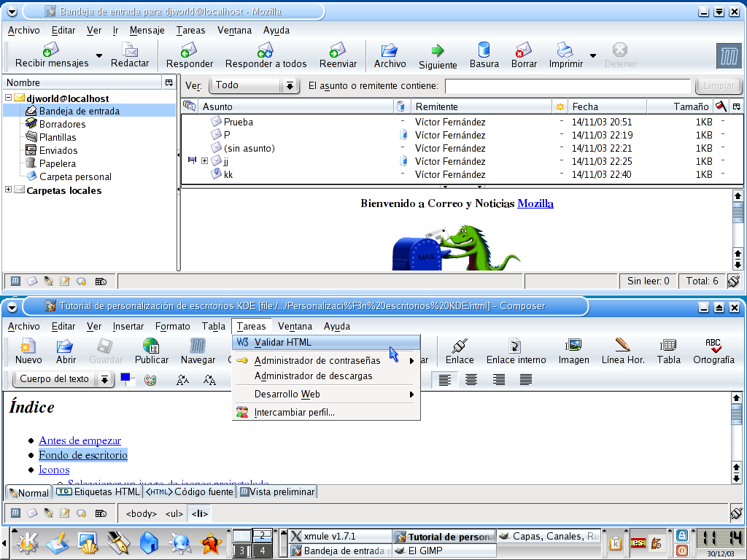Click the blue text color swatch
The height and width of the screenshot is (560, 747).
coord(125,378)
